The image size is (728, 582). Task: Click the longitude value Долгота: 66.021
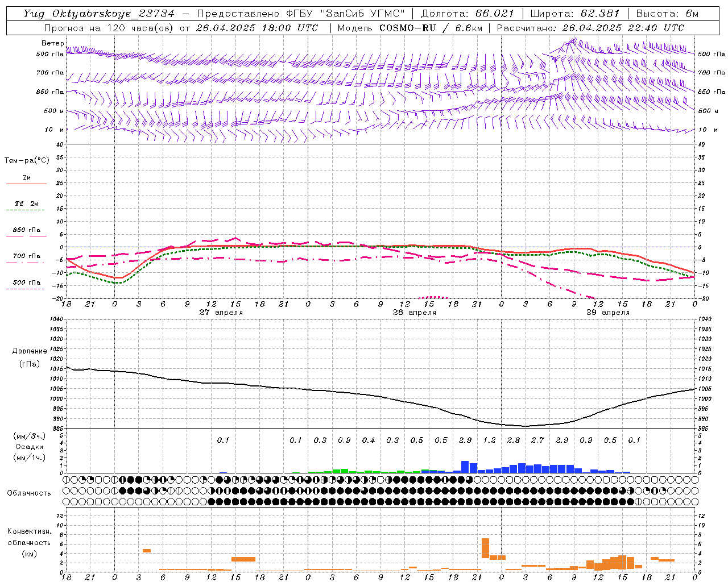pos(468,14)
